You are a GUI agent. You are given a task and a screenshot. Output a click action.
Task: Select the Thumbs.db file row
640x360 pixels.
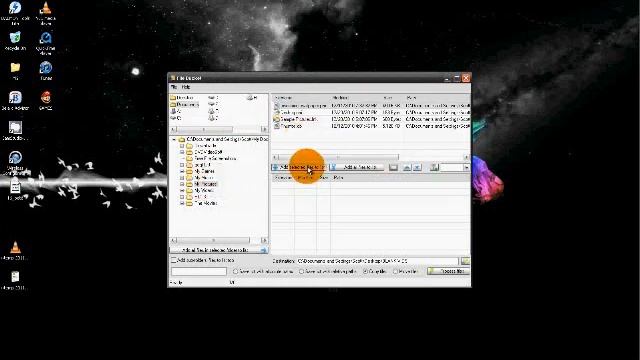(x=371, y=127)
